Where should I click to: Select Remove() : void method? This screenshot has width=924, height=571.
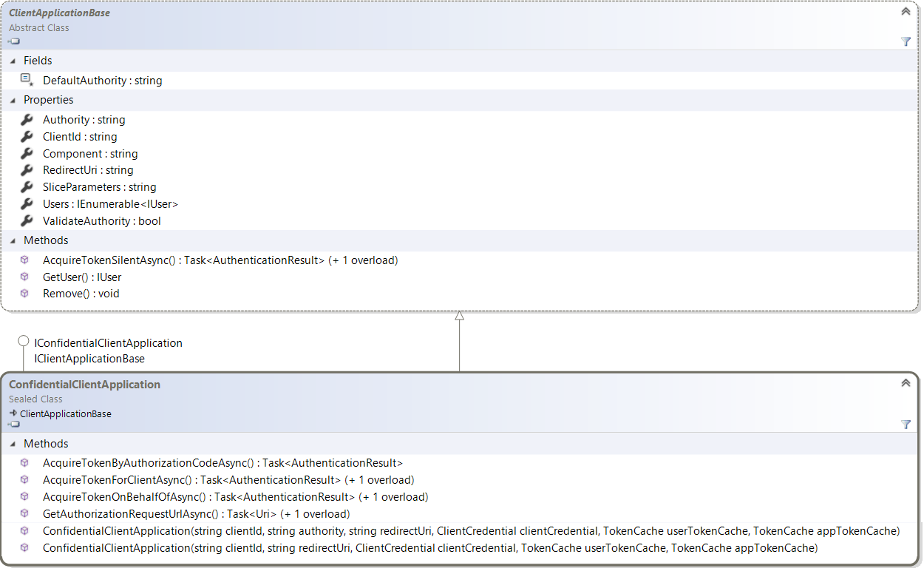click(x=81, y=293)
